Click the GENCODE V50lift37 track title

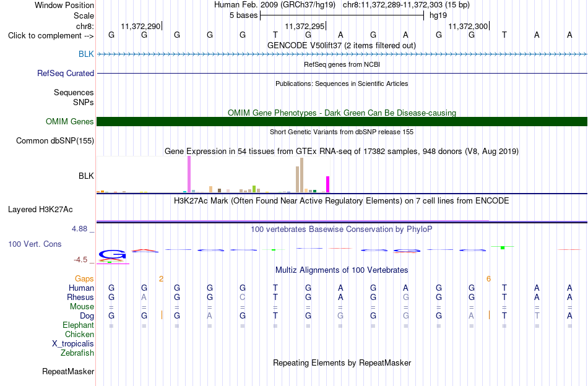[x=341, y=45]
